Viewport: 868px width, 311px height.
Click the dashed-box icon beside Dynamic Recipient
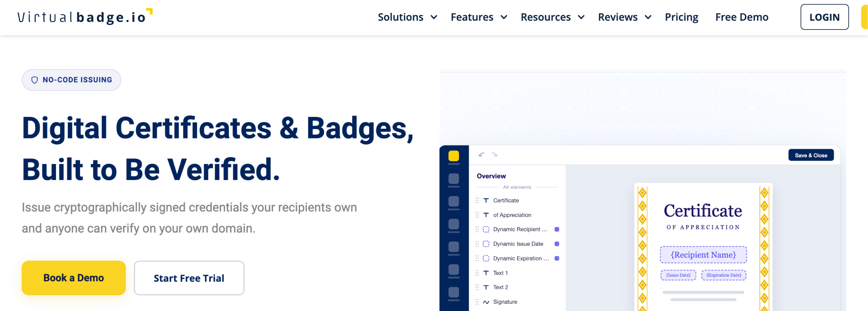point(486,229)
